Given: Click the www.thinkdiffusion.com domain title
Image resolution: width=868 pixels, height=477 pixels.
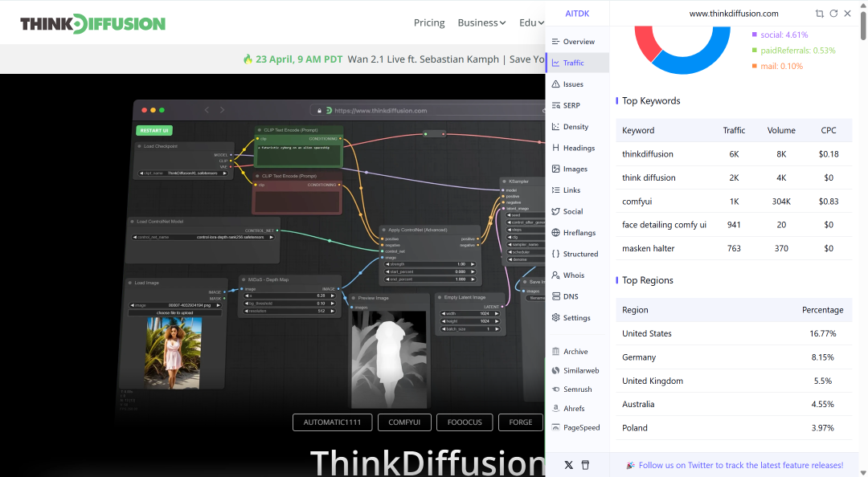Looking at the screenshot, I should coord(734,14).
